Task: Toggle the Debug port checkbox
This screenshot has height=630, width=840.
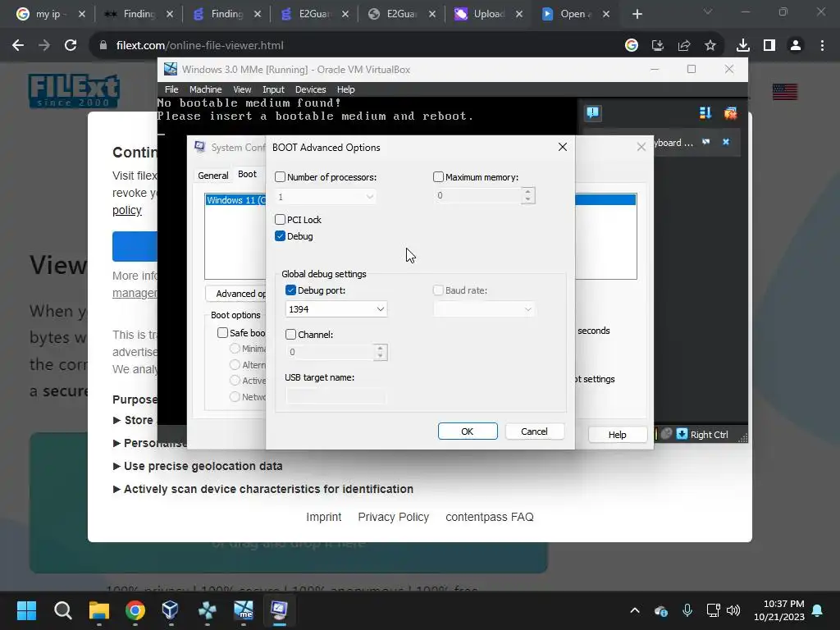Action: (x=291, y=290)
